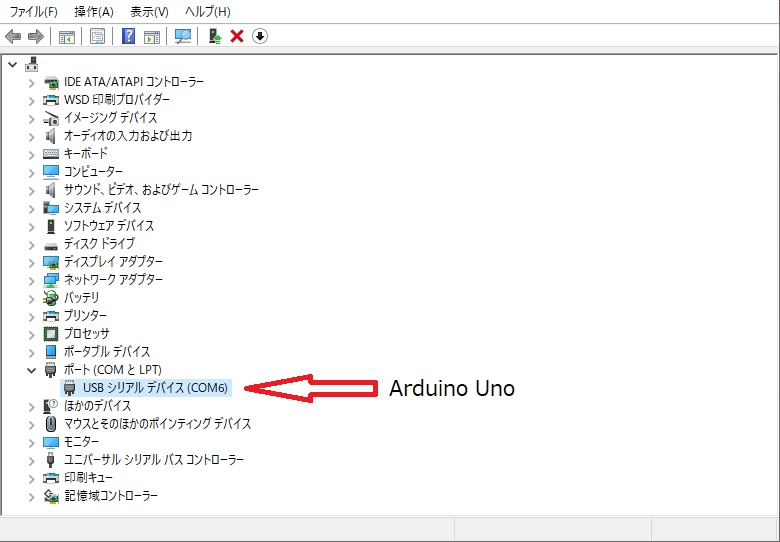This screenshot has width=780, height=542.
Task: Select the root computer node icon
Action: 32,64
